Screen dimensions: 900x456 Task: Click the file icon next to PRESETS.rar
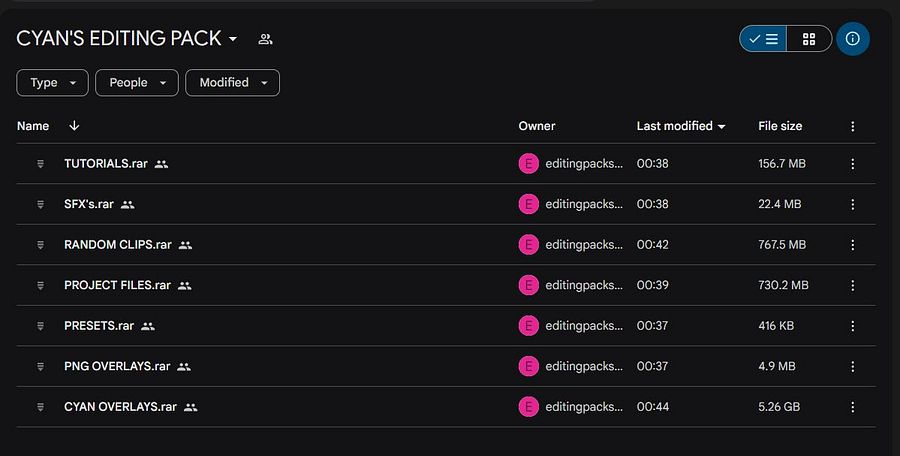click(40, 326)
